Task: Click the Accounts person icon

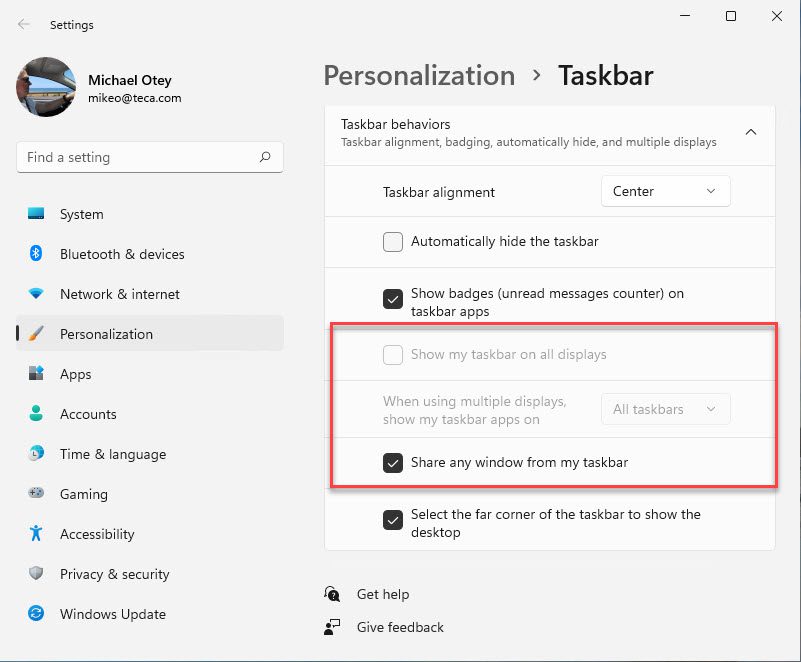Action: (36, 413)
